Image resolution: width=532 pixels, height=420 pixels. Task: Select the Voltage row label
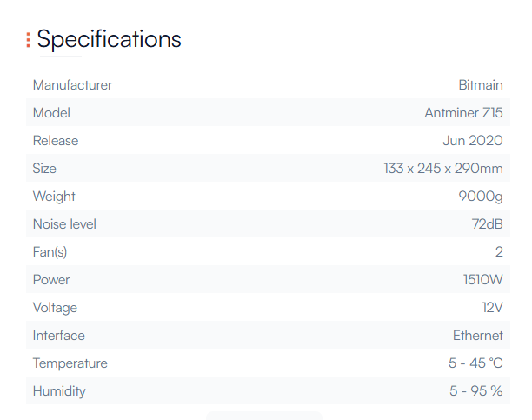point(55,308)
